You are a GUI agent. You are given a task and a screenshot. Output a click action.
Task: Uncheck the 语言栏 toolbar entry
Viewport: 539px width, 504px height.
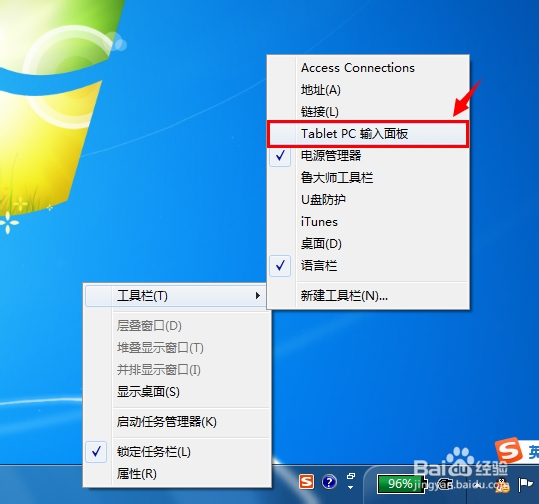(368, 266)
